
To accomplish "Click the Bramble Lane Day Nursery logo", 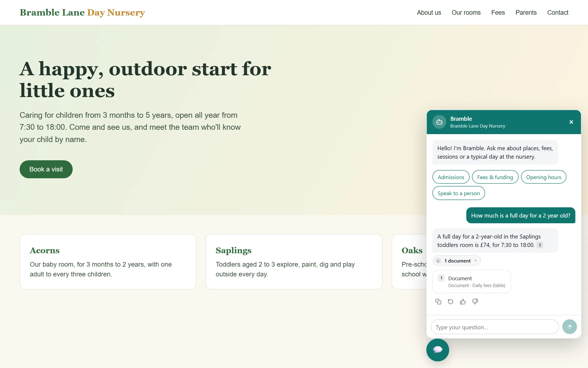I will pos(82,13).
